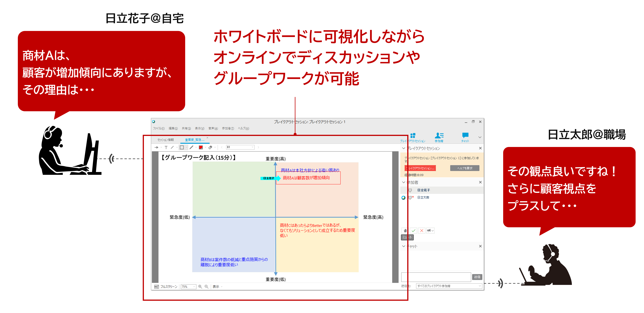Click the zoom out magnifier icon
Screen dimensions: 644x313
click(207, 287)
